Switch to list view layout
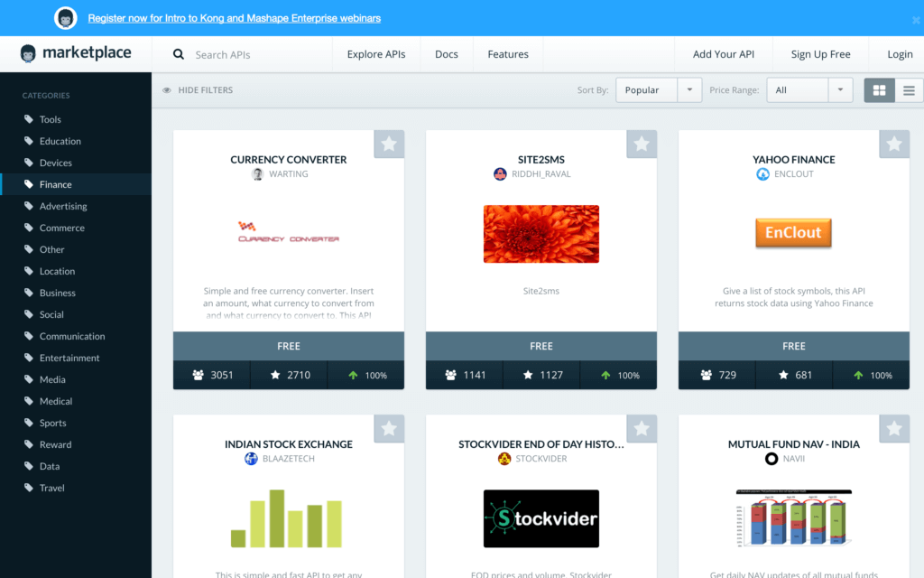This screenshot has height=578, width=924. tap(908, 90)
